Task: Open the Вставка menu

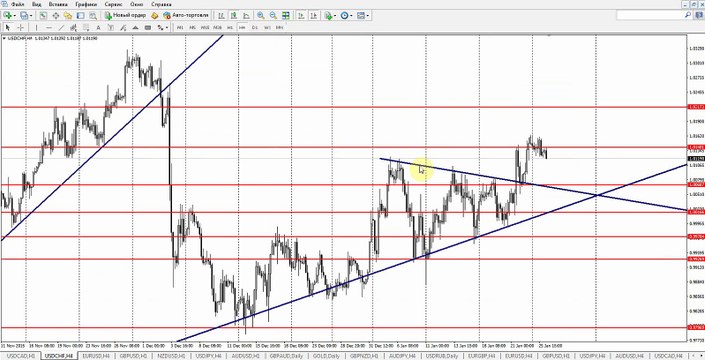Action: point(58,4)
